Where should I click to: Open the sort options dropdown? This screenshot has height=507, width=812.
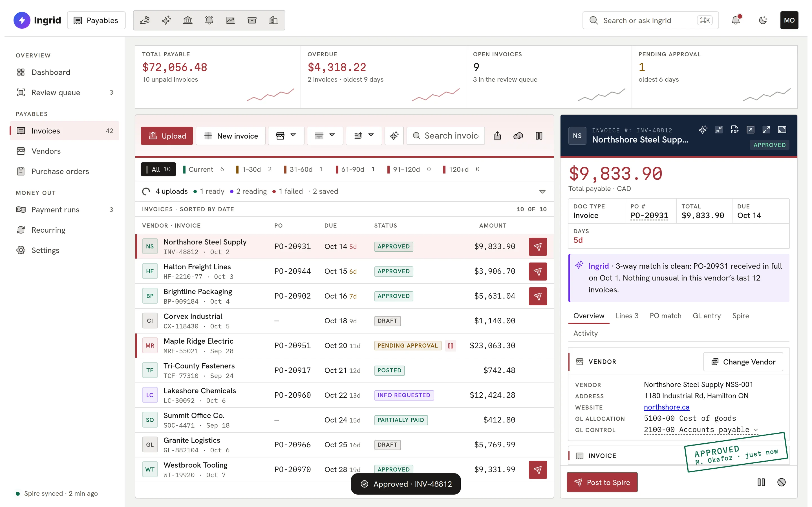point(364,136)
